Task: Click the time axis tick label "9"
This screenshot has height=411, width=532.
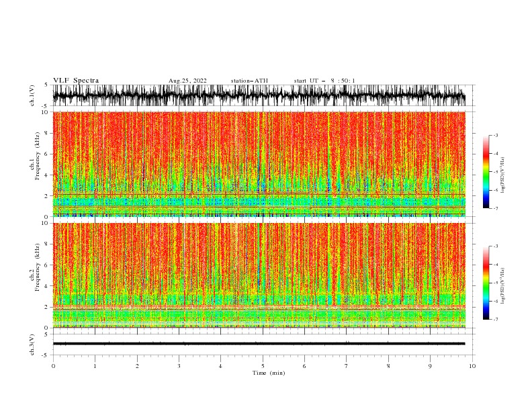Action: click(x=430, y=366)
